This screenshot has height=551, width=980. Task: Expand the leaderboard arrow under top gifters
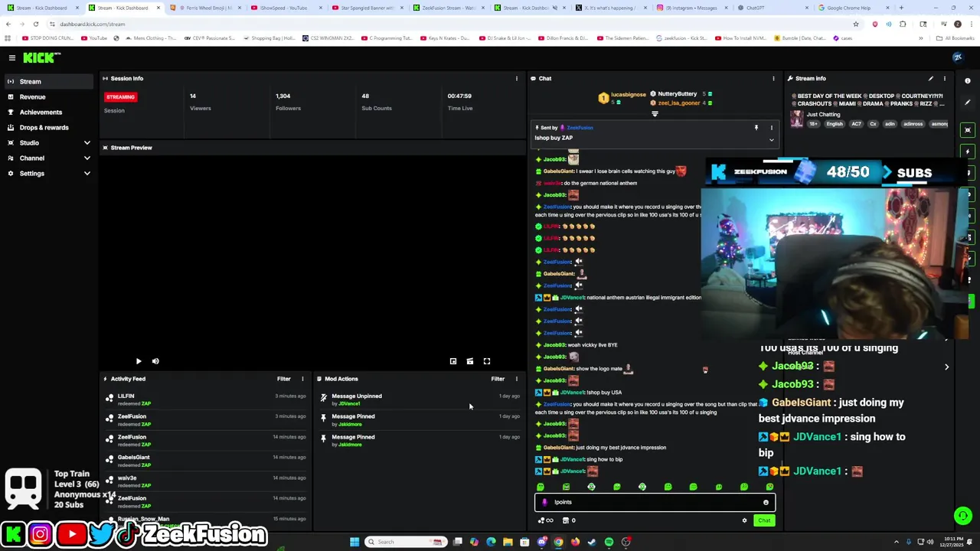[655, 114]
